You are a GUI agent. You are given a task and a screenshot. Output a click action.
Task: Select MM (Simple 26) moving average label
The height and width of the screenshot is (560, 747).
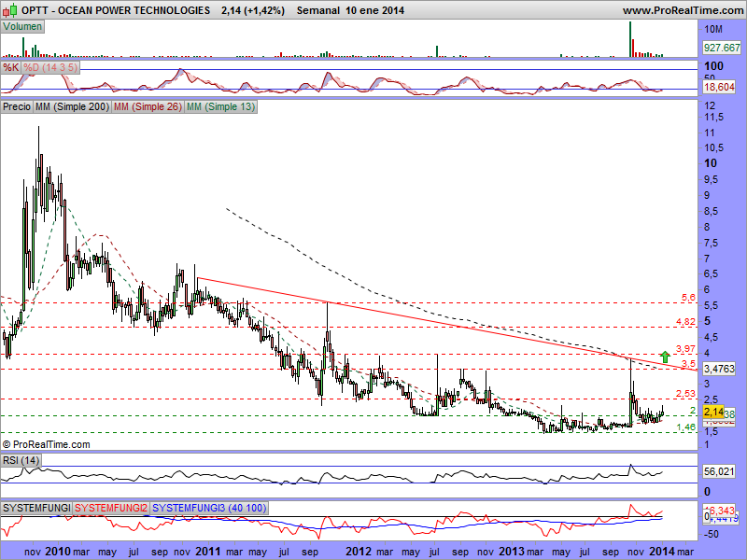click(x=148, y=106)
